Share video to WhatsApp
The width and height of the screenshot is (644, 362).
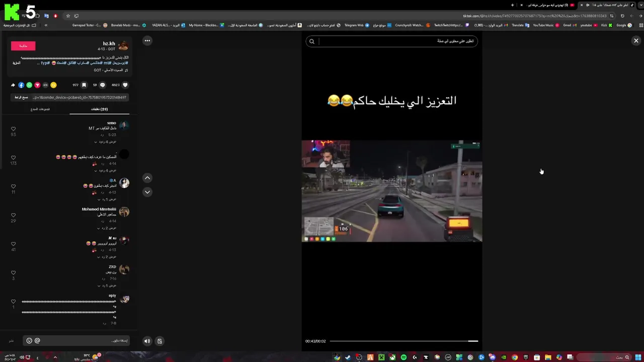[29, 85]
